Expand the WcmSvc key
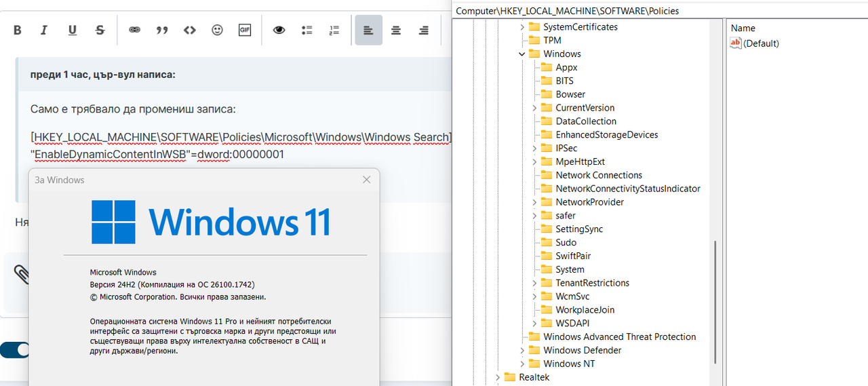Image resolution: width=868 pixels, height=386 pixels. pos(534,296)
